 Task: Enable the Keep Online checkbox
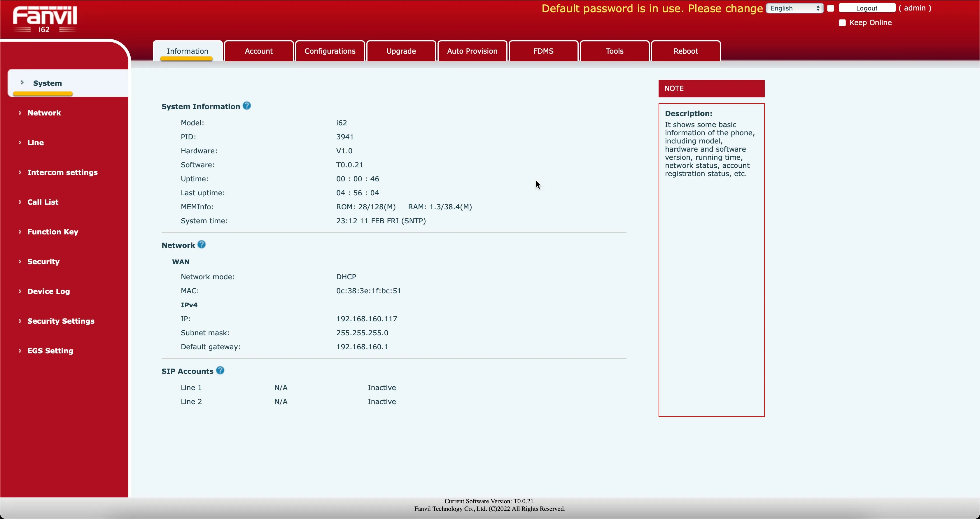coord(842,23)
